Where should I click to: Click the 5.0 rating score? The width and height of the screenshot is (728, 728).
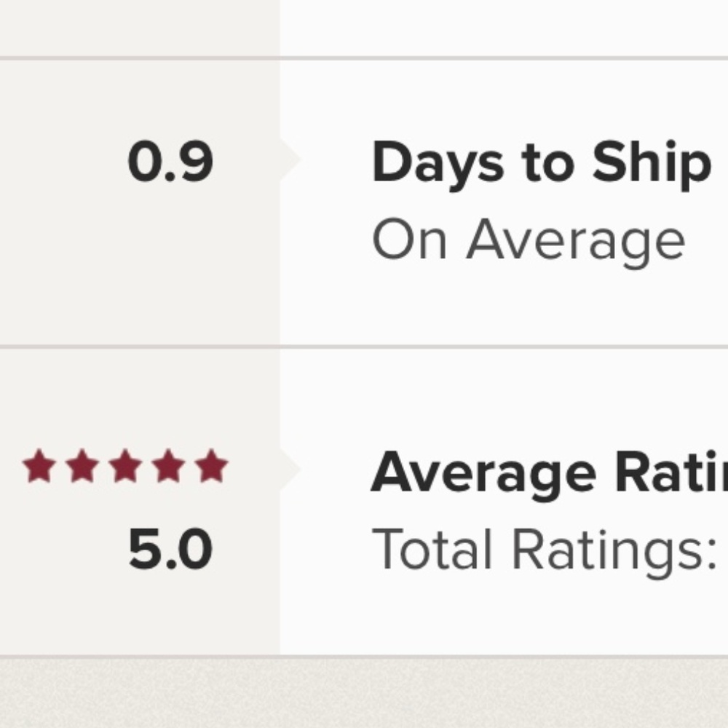click(170, 548)
